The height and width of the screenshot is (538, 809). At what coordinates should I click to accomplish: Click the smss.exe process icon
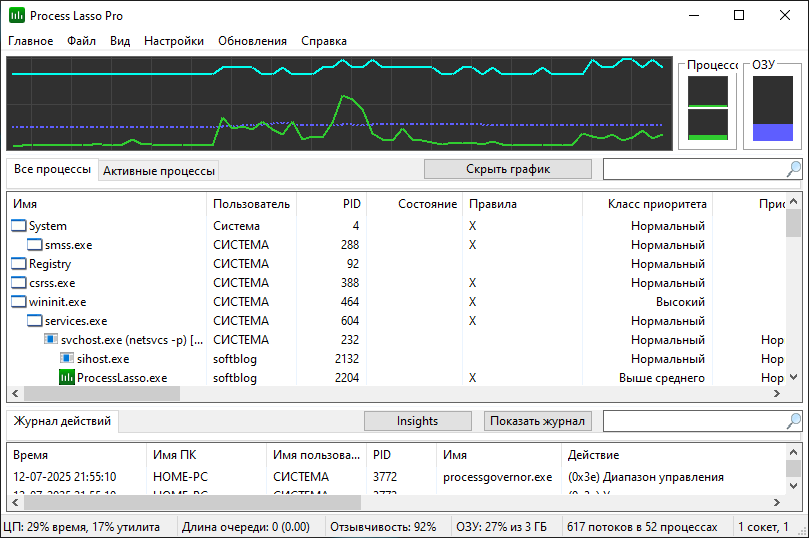pyautogui.click(x=35, y=244)
